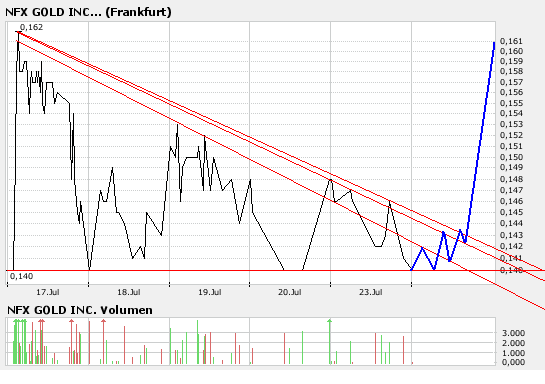Click the 0,156 price axis value
This screenshot has width=545, height=384.
(511, 92)
